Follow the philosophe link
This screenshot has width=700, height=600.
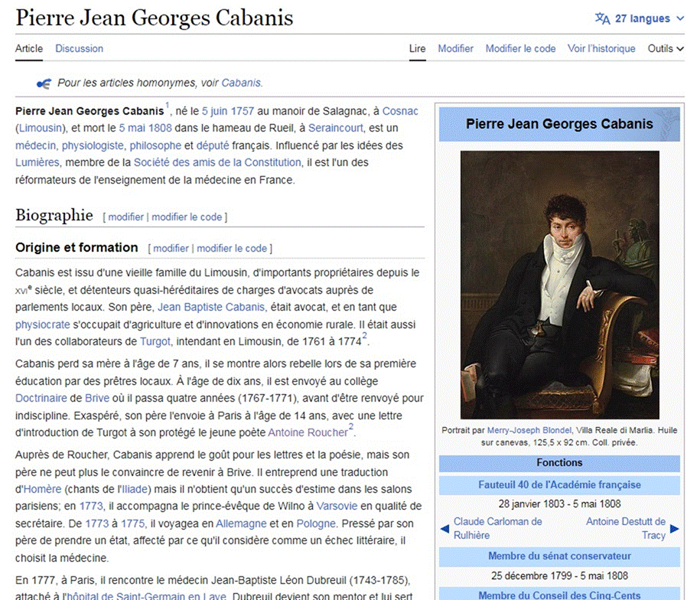tap(155, 145)
